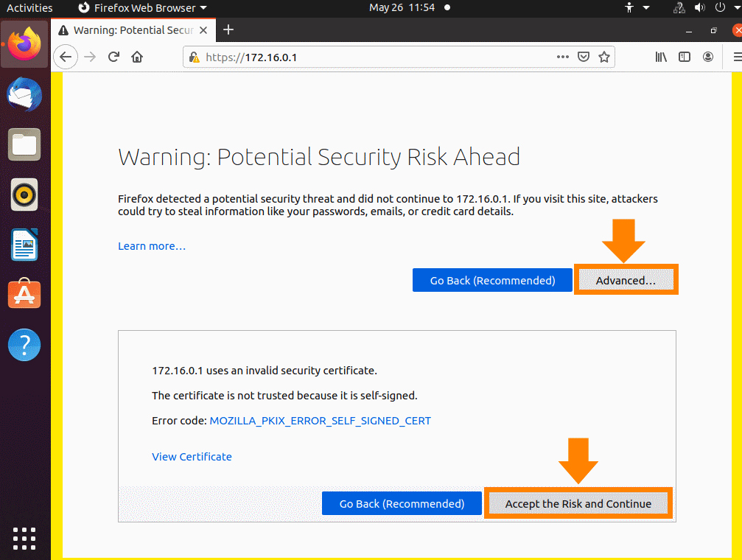The width and height of the screenshot is (742, 560).
Task: Save the page to Pocket
Action: point(583,57)
